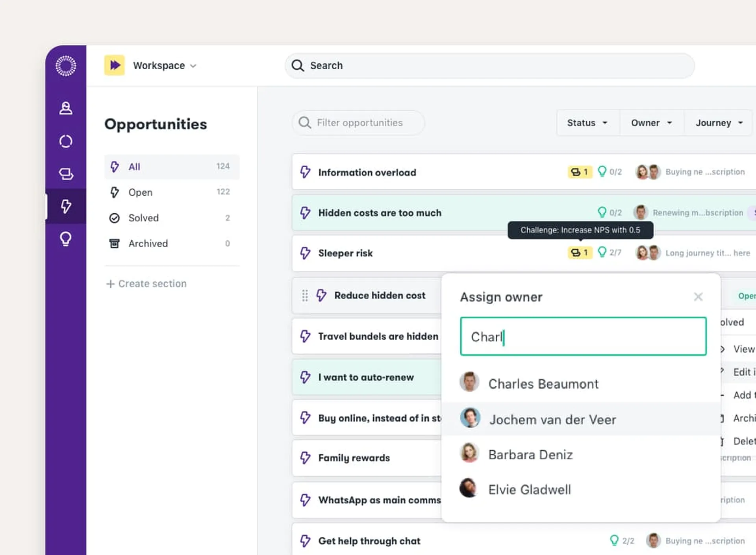Expand the Workspace switcher chevron
756x555 pixels.
click(x=193, y=66)
